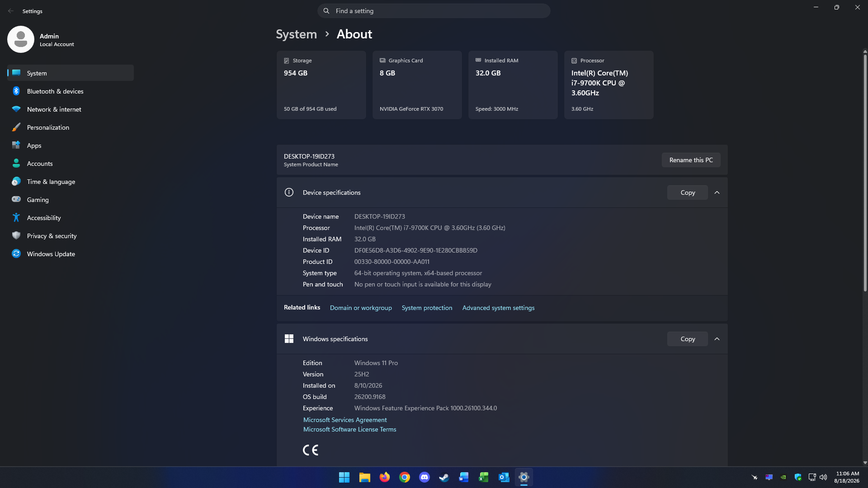Click the Product ID value 00330-80000-00000-AA011
868x488 pixels.
click(392, 262)
